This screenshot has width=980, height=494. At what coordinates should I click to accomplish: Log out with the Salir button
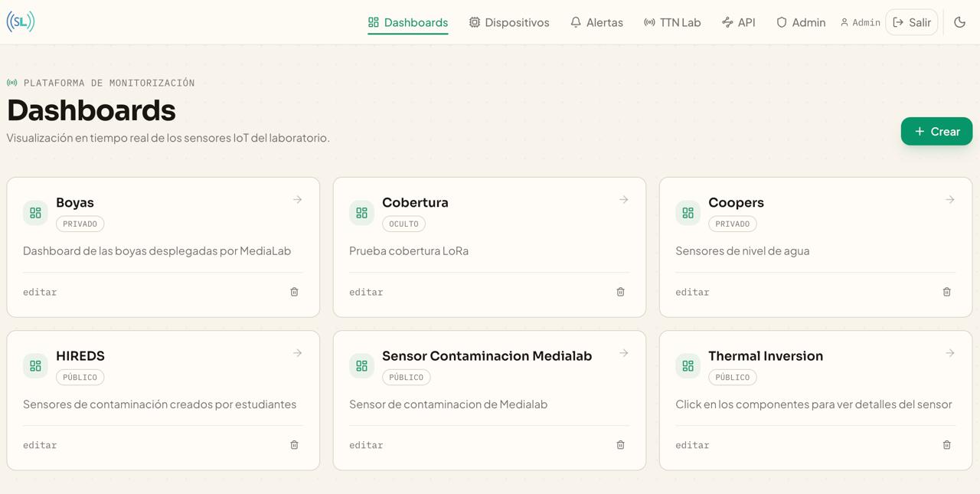911,22
